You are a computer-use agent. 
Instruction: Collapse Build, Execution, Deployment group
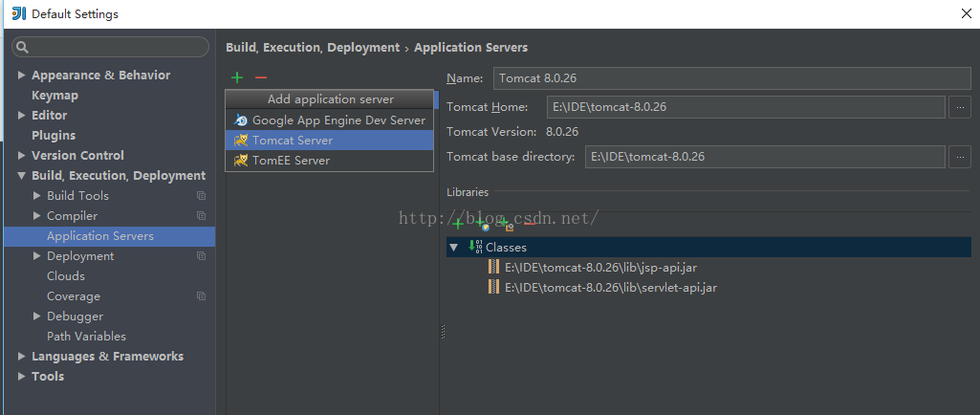click(22, 176)
